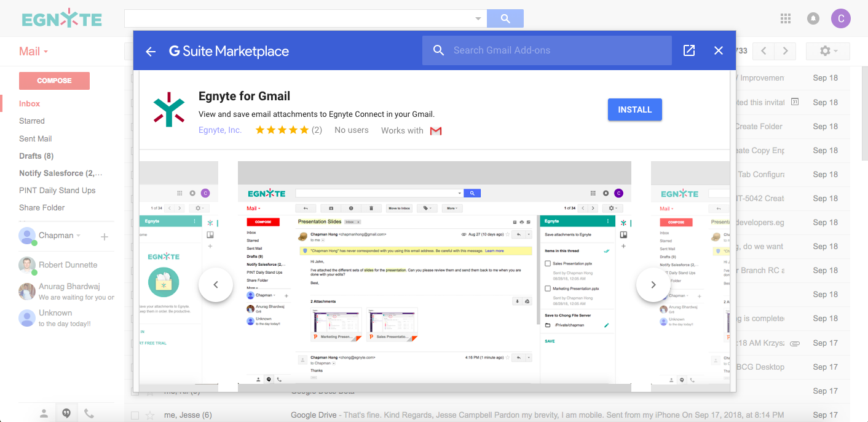Viewport: 868px width, 422px height.
Task: Open the Share Folder label
Action: [x=42, y=207]
